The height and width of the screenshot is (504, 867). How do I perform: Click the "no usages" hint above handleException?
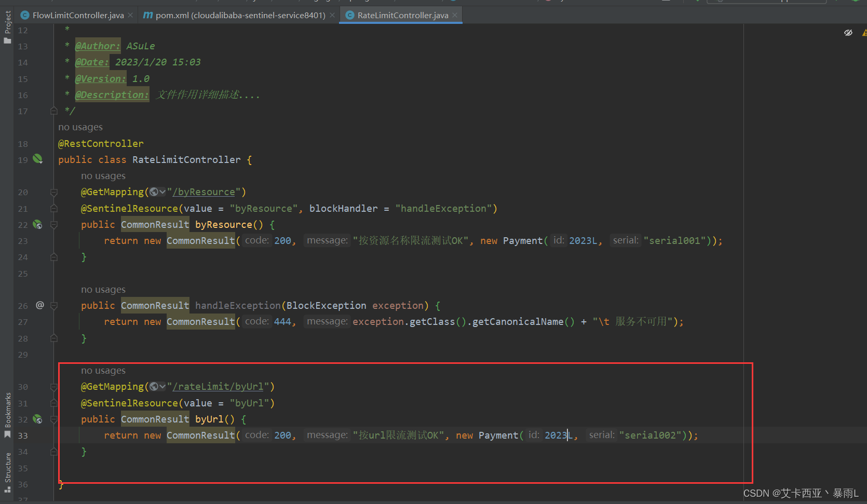(x=103, y=290)
